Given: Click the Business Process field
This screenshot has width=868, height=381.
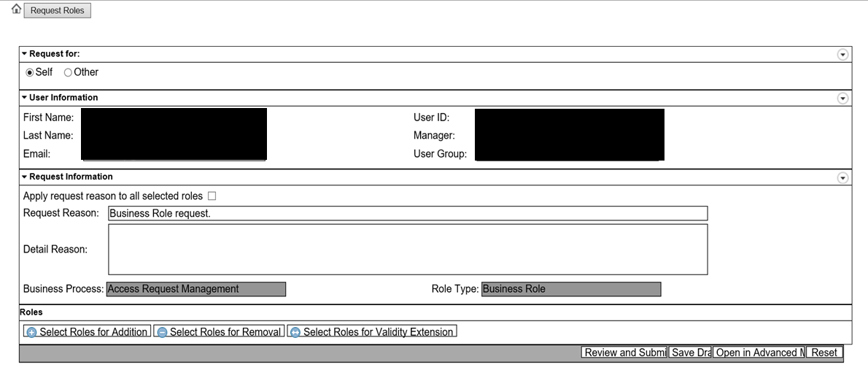Looking at the screenshot, I should pyautogui.click(x=196, y=289).
